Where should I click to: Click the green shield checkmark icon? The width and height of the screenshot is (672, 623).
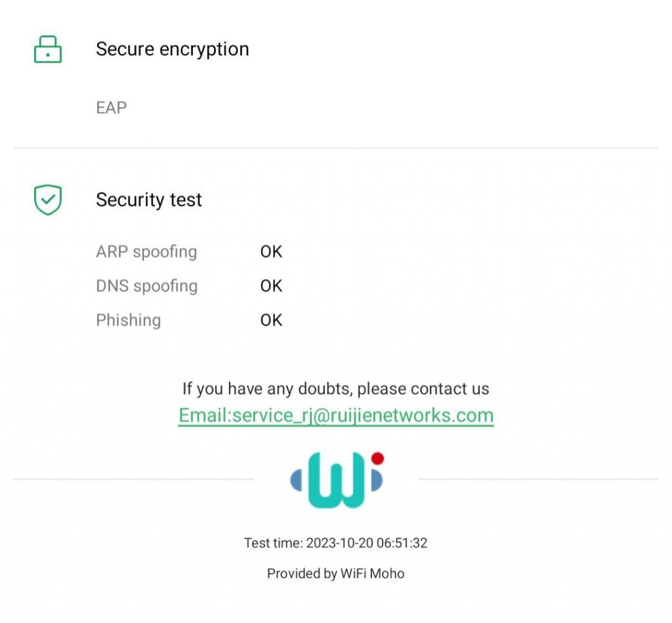pos(48,200)
